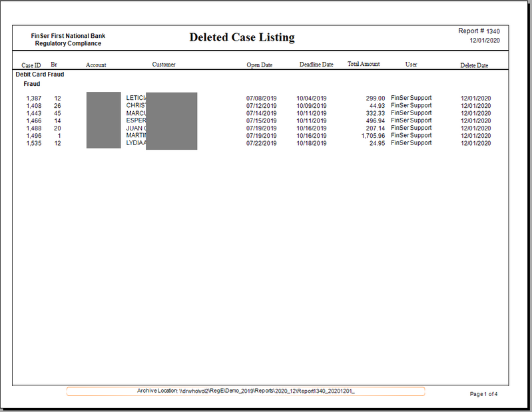Click open date 07/14/2019

click(261, 113)
